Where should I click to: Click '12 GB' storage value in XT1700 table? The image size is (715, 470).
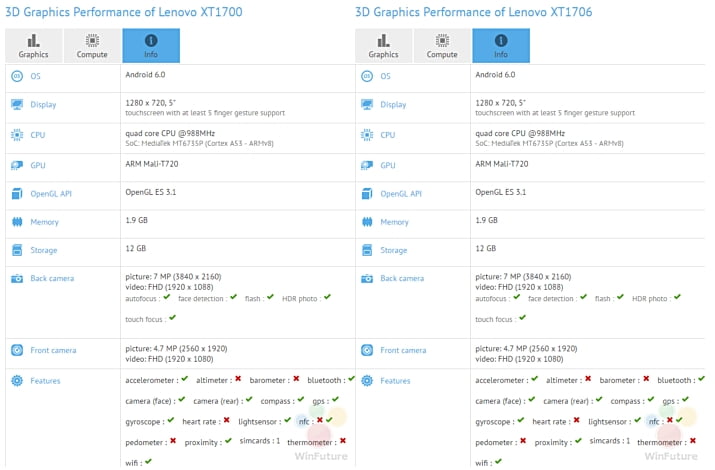(135, 248)
